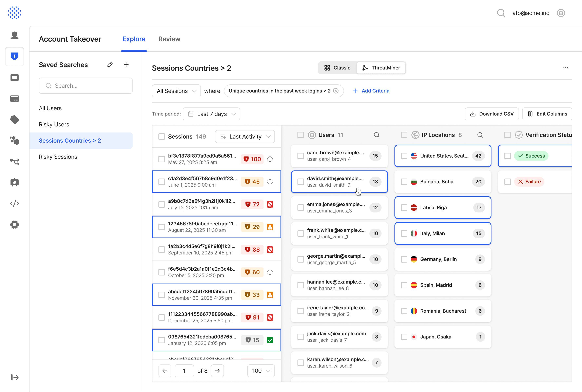Expand sidebar with bottom arrow icon
Screen dimensions: 582x392
click(x=15, y=377)
